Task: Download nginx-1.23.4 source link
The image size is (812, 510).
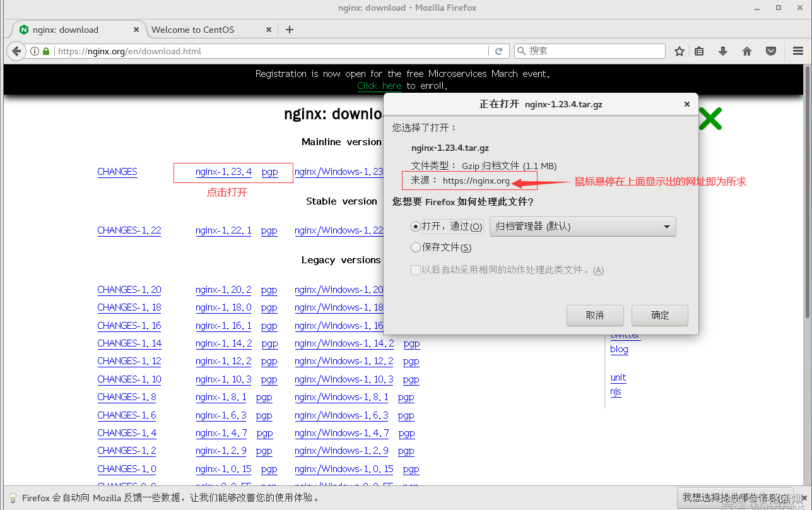Action: (223, 172)
